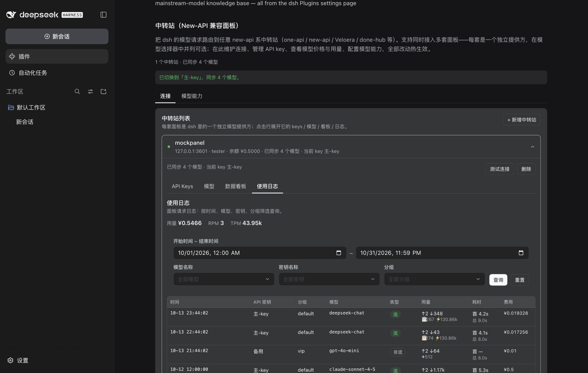Open calendar picker for the end time
Viewport: 588px width, 373px height.
click(x=521, y=253)
